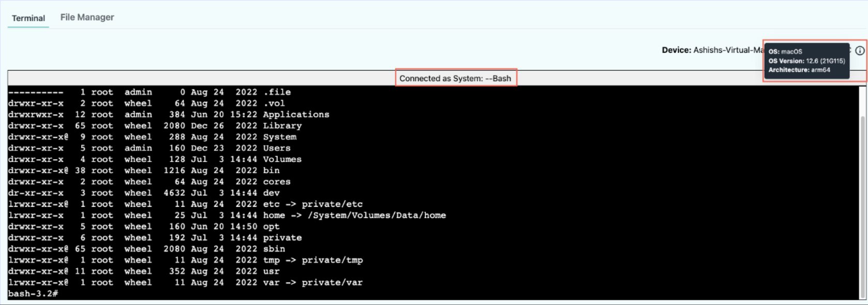Click the Volumes directory entry
868x305 pixels.
(282, 159)
